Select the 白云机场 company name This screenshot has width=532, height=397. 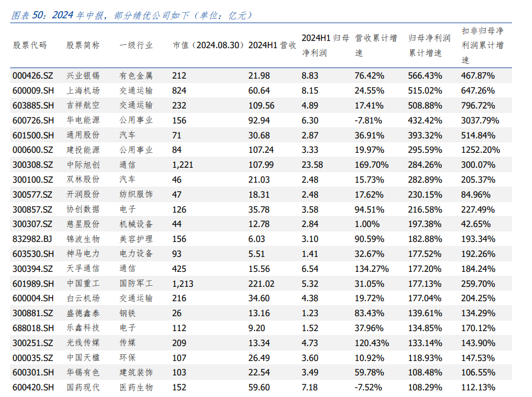click(x=83, y=298)
